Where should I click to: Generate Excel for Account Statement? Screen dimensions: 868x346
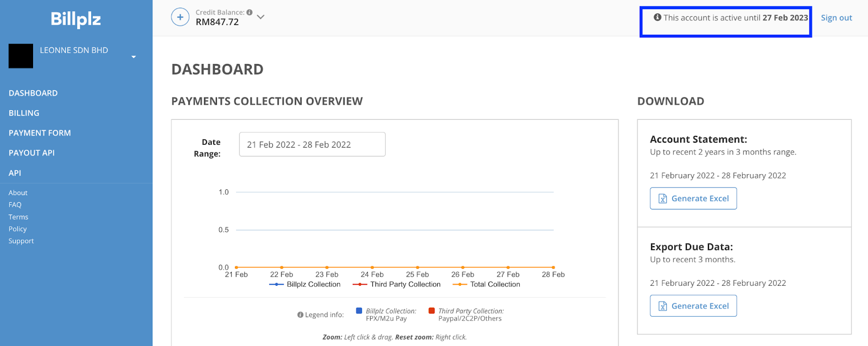(x=693, y=198)
